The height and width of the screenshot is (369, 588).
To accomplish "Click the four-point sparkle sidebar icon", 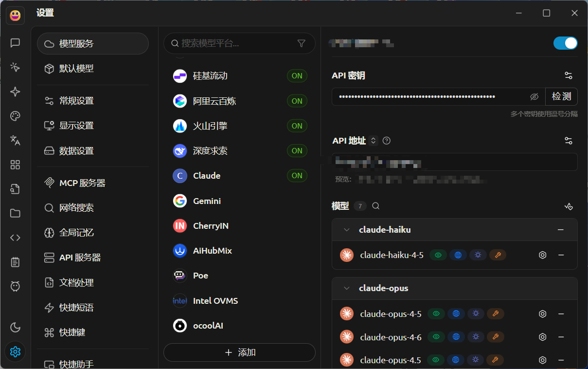I will click(x=15, y=92).
